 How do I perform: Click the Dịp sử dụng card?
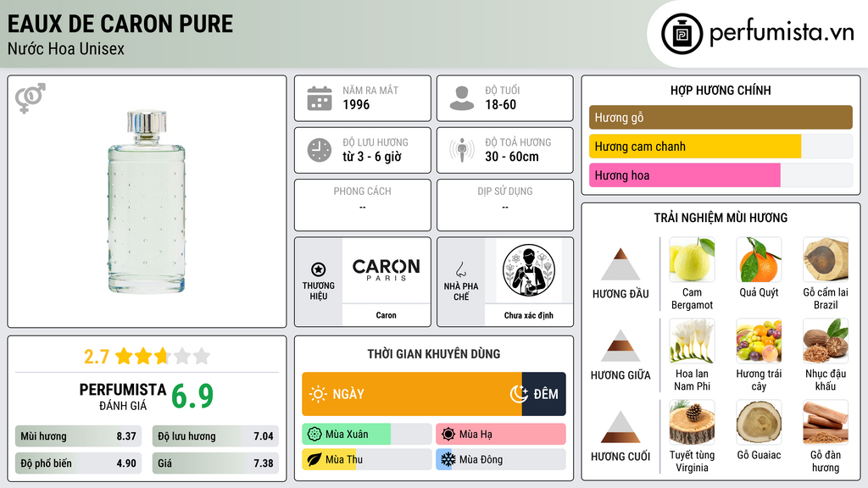505,205
